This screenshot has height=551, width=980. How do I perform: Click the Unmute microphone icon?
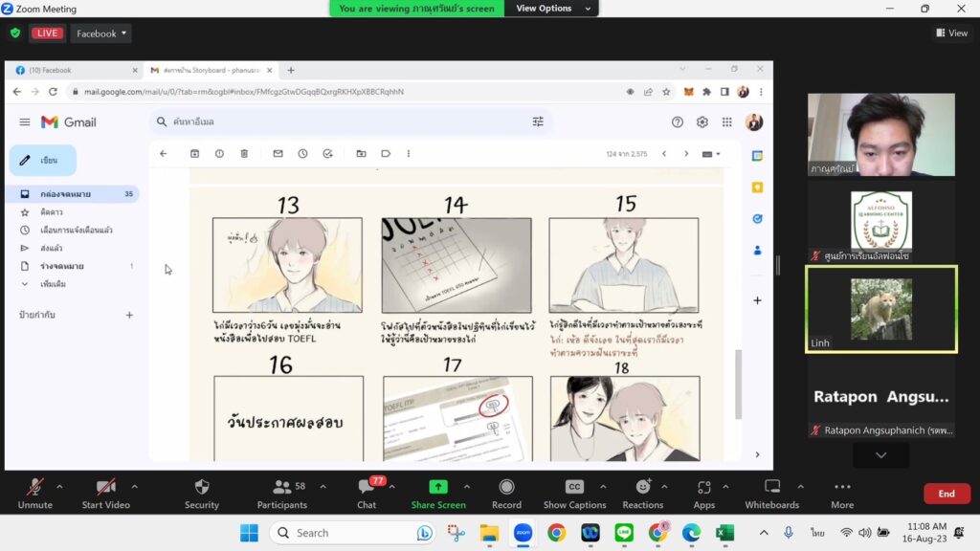tap(34, 487)
